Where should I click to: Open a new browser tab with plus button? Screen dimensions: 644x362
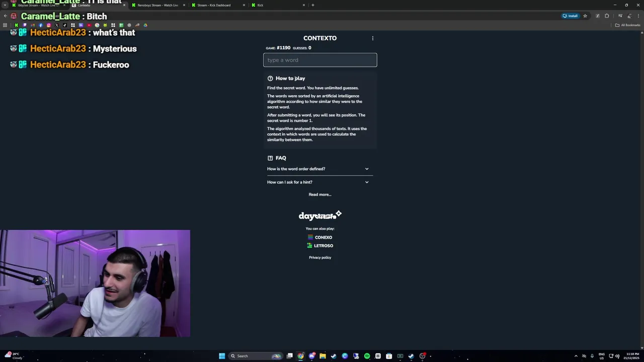click(x=313, y=5)
